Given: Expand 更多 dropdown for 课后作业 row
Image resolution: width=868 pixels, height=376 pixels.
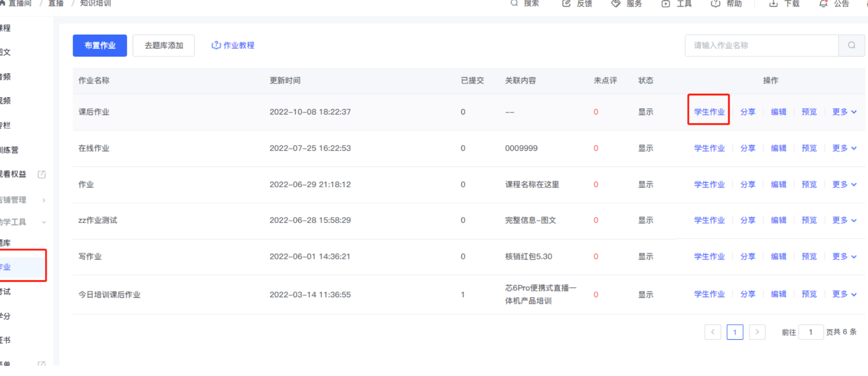Looking at the screenshot, I should [844, 112].
